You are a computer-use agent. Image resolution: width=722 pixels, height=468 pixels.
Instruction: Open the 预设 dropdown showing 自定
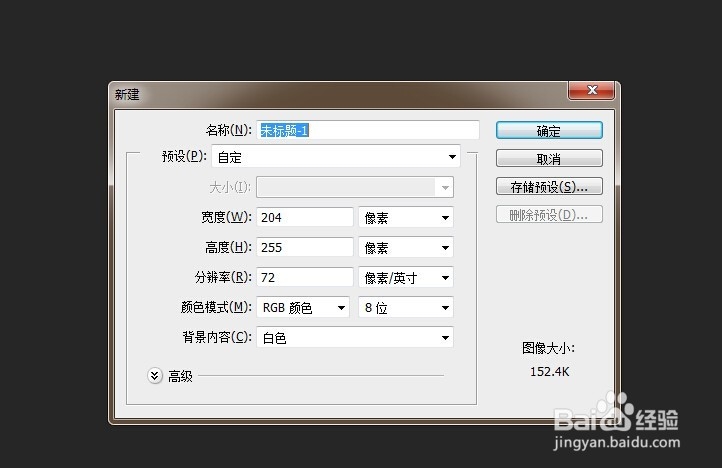pos(336,157)
